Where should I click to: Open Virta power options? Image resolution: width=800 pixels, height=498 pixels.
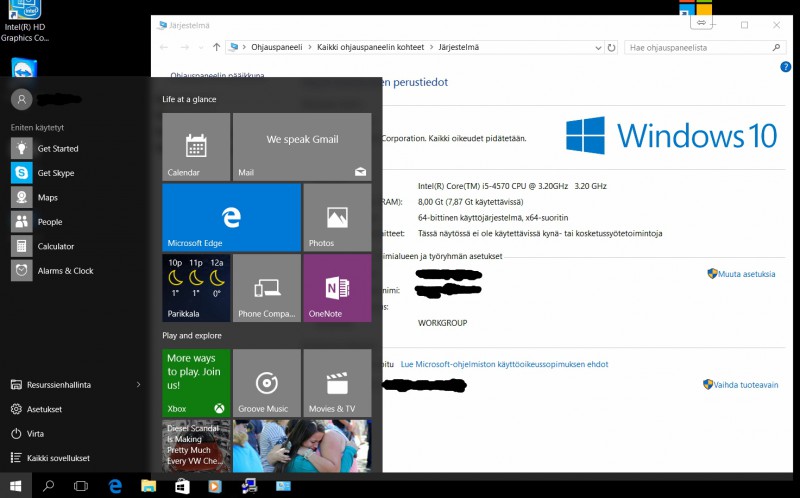[35, 434]
